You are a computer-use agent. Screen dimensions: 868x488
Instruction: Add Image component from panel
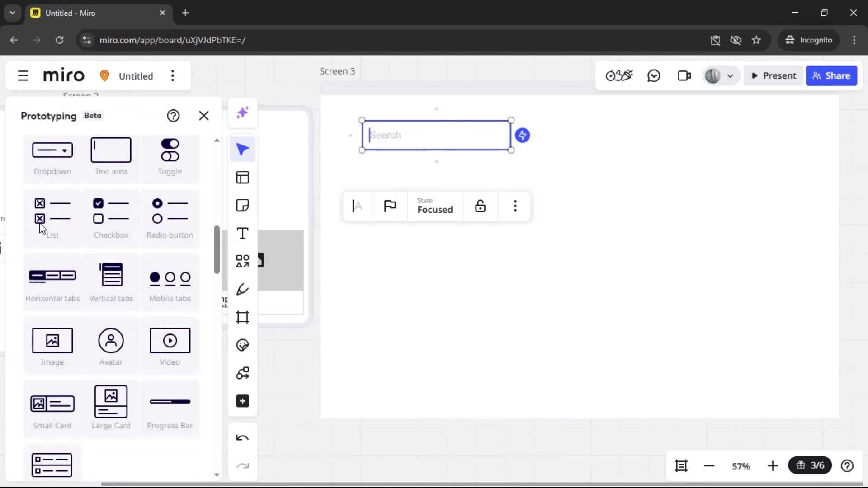52,346
